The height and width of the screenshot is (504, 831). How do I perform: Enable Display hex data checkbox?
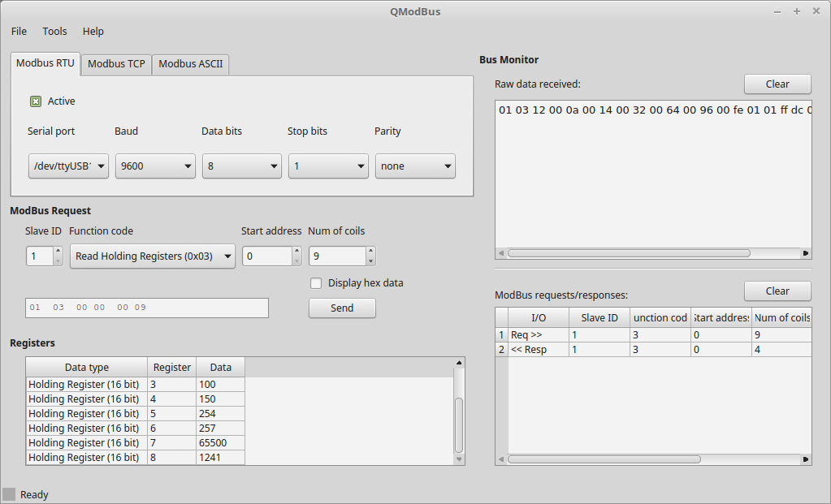(316, 283)
